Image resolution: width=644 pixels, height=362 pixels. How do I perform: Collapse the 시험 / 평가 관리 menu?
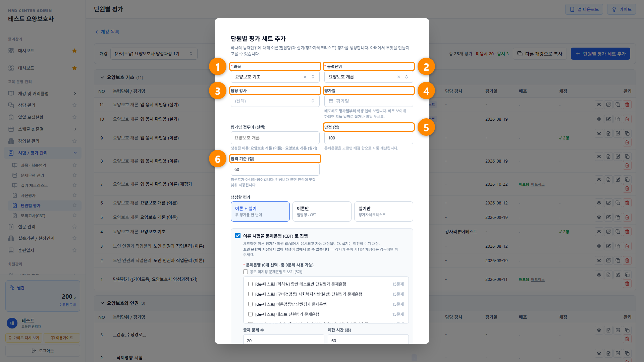(x=43, y=153)
